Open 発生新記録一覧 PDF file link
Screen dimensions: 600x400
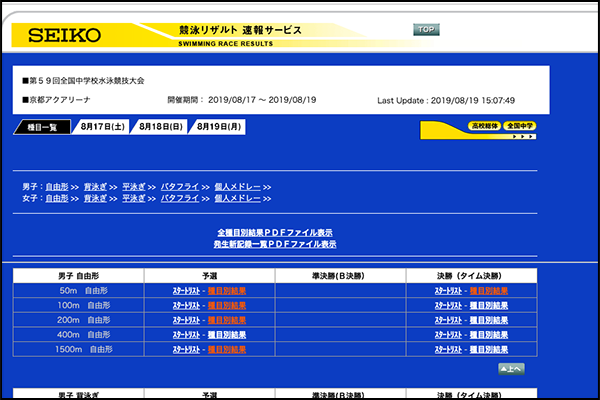pos(275,244)
